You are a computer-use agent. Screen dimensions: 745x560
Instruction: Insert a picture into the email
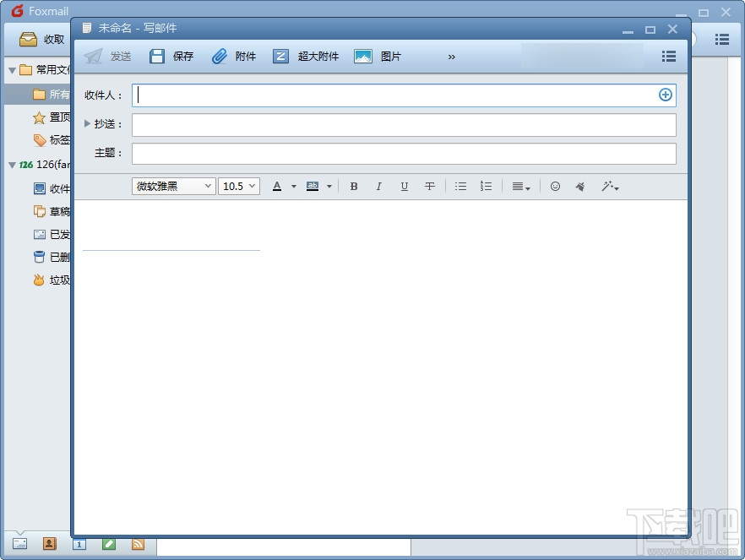coord(378,56)
